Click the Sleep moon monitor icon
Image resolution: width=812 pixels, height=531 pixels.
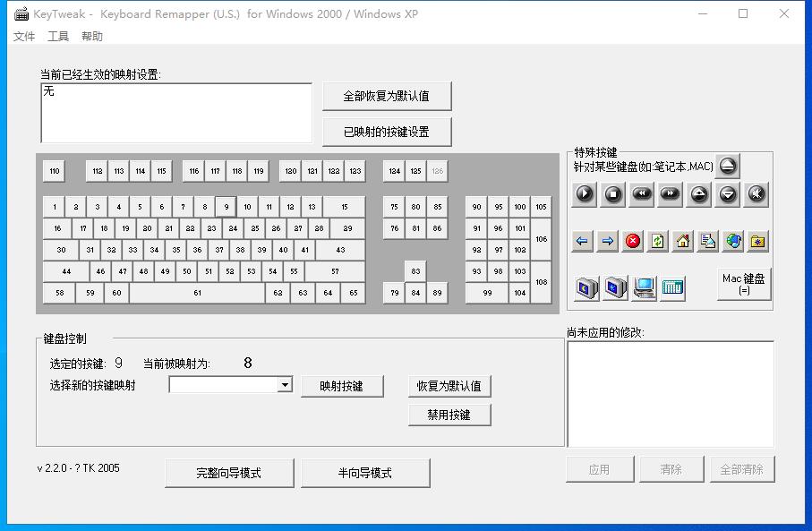pos(587,287)
